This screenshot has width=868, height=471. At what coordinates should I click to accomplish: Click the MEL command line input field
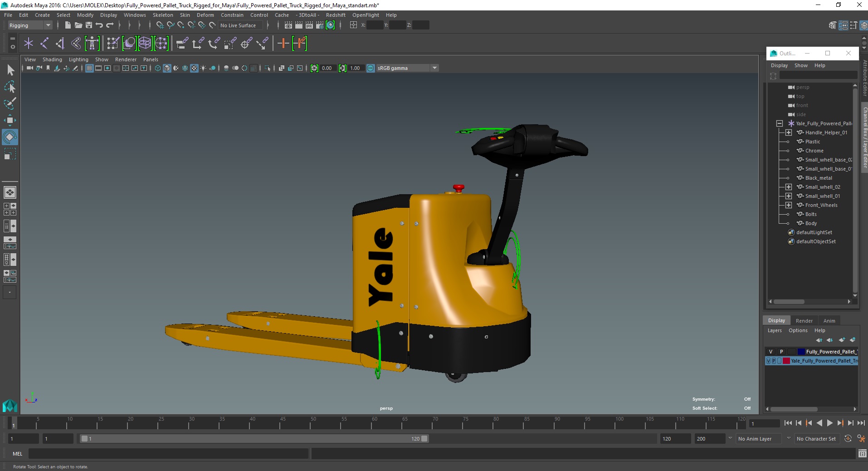click(x=168, y=454)
